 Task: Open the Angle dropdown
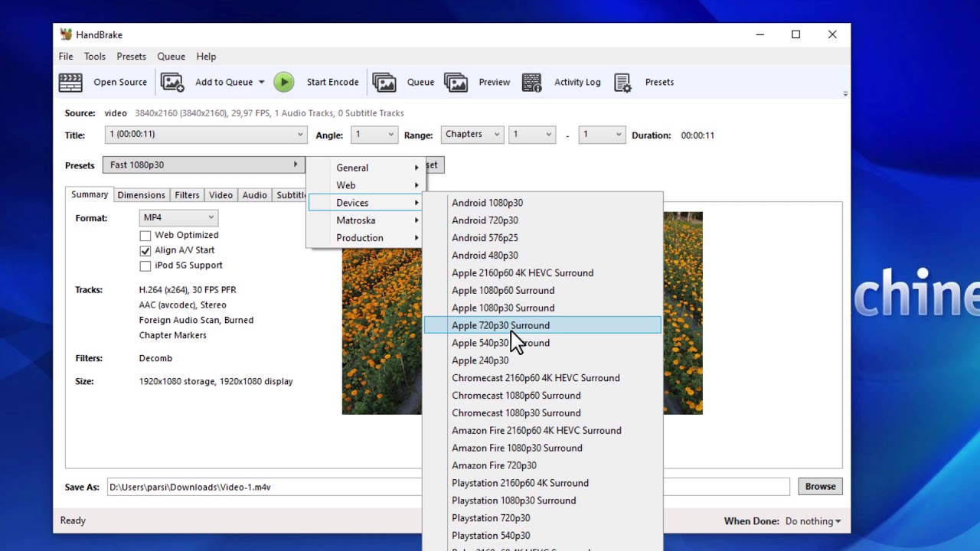click(374, 135)
